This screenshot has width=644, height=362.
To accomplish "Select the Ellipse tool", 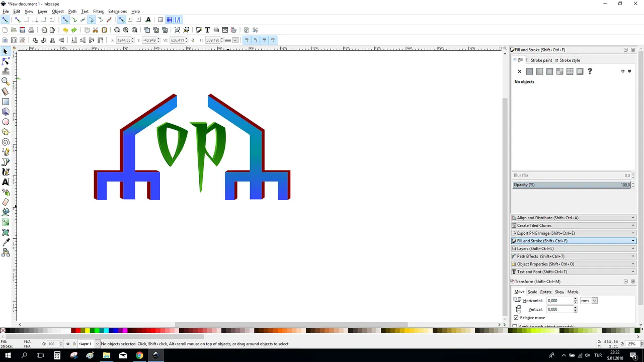I will (6, 122).
